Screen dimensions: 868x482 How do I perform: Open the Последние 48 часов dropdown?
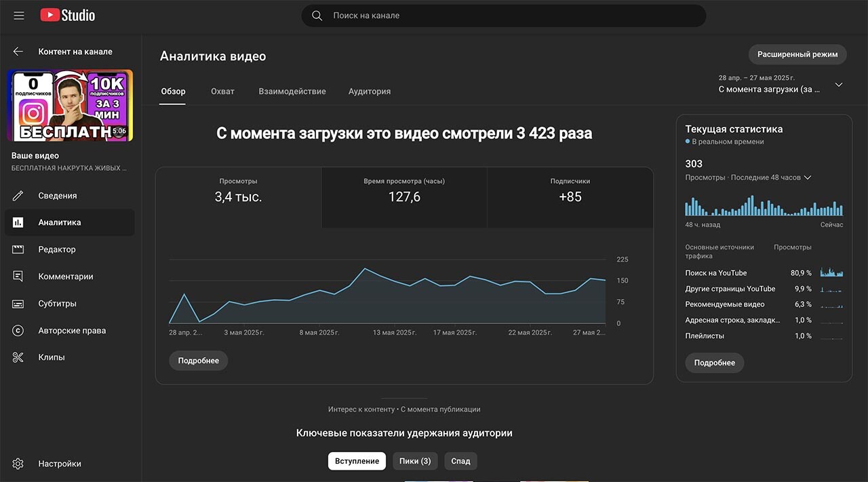pos(807,178)
